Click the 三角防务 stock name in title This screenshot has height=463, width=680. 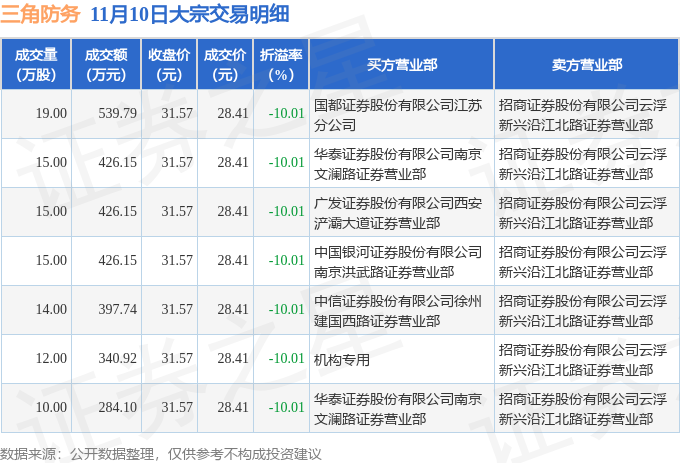point(40,14)
